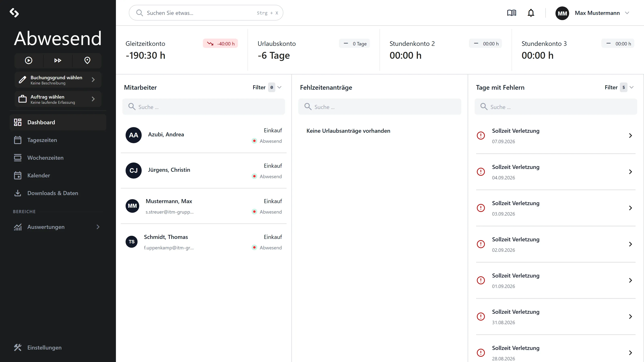This screenshot has width=644, height=362.
Task: Open notifications bell
Action: click(x=531, y=13)
